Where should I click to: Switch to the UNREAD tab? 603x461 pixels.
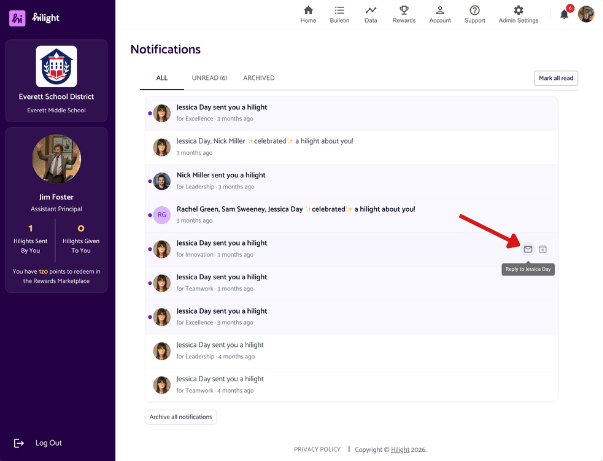click(x=209, y=78)
